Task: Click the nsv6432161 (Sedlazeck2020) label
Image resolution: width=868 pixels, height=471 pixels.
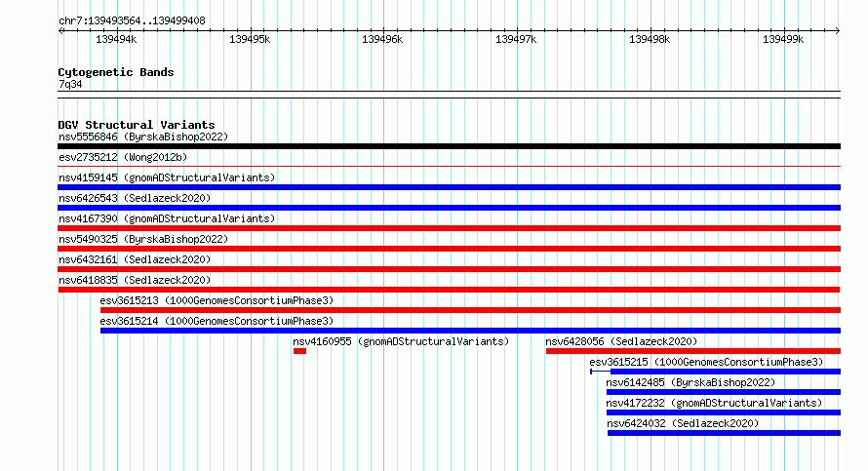Action: [135, 259]
